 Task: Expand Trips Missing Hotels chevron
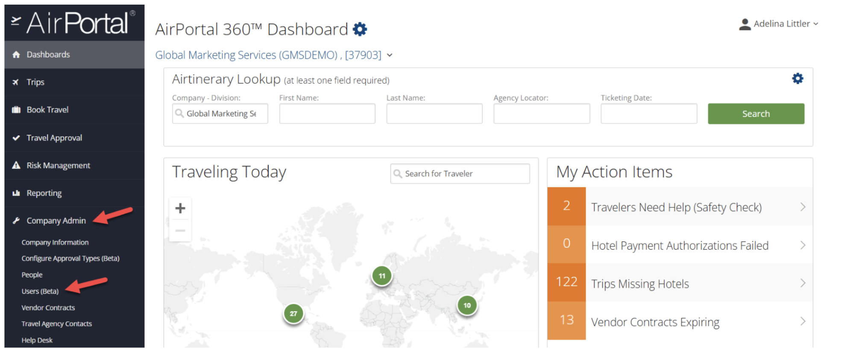[x=803, y=283]
